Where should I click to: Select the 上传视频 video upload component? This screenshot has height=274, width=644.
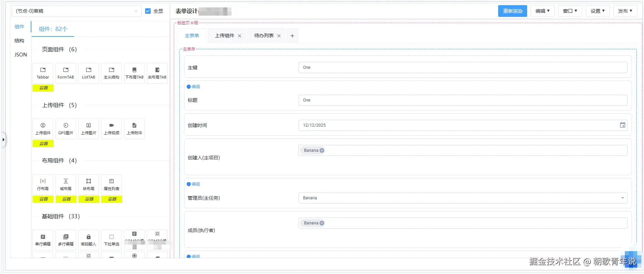[111, 129]
